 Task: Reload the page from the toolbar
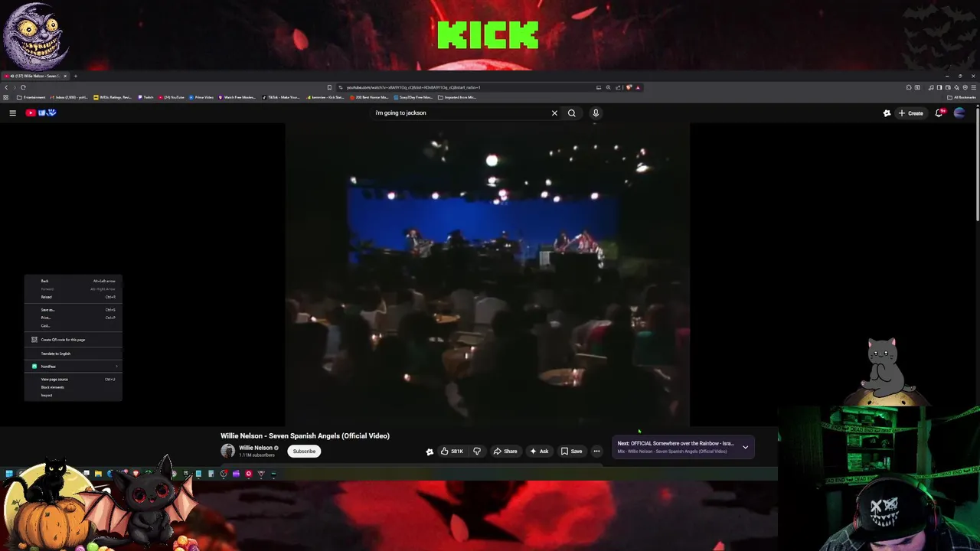23,87
